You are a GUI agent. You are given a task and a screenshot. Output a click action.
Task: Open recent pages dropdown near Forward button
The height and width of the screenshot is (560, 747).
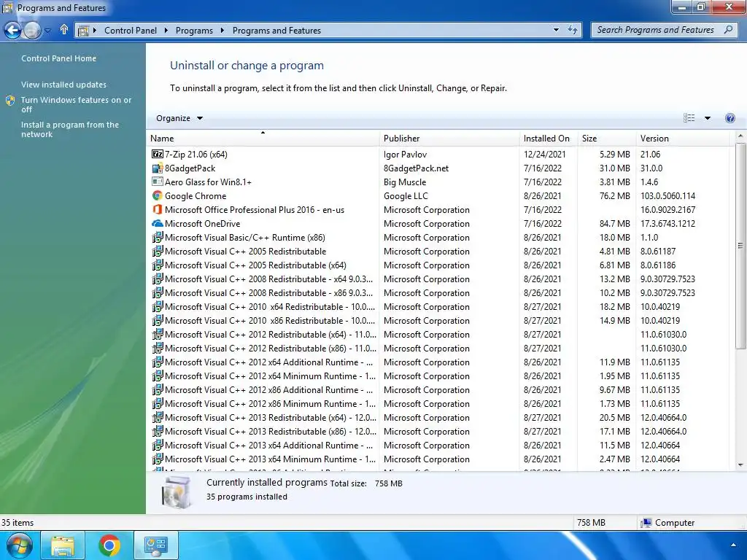[47, 31]
